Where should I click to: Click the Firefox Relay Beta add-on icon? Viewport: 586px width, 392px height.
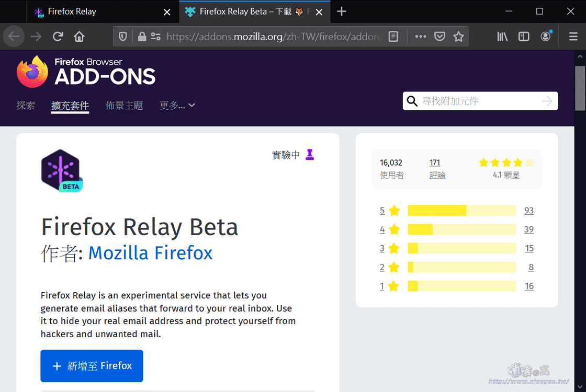click(62, 171)
